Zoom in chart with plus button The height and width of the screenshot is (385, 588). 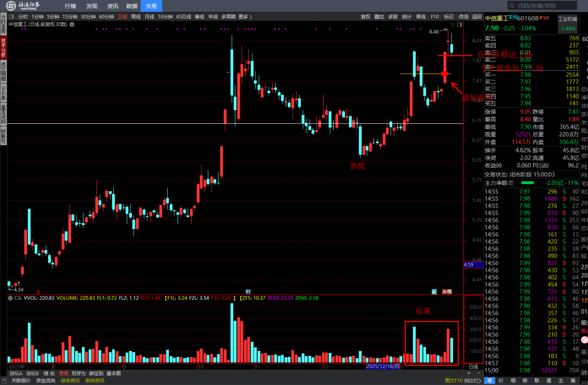469,373
